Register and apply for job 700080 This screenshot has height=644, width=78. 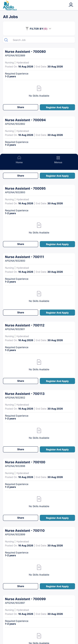57,107
